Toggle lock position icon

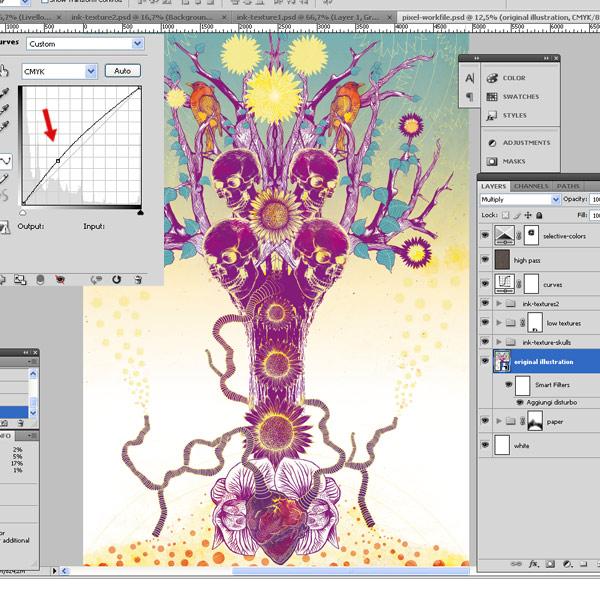click(x=528, y=215)
